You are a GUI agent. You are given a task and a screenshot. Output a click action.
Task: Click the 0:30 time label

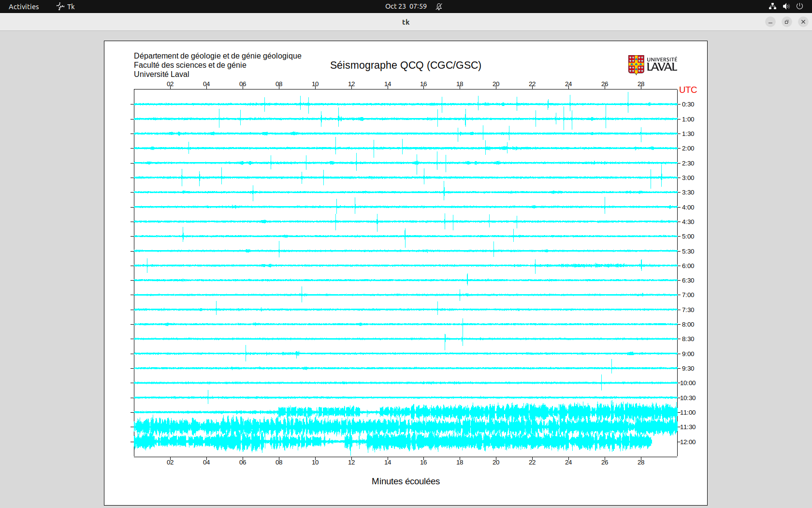point(688,105)
